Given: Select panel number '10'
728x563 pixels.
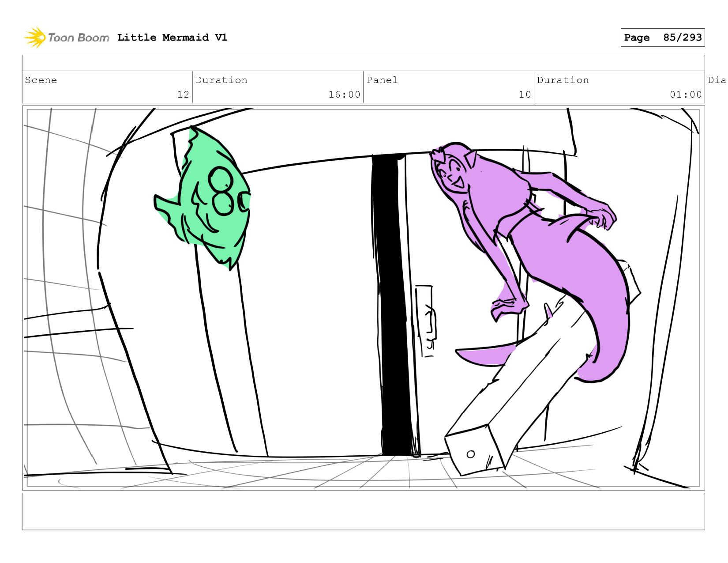Looking at the screenshot, I should (x=525, y=94).
